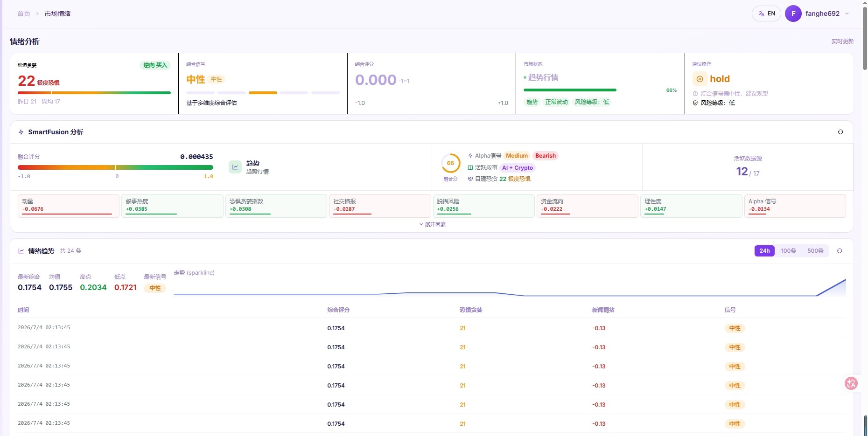868x436 pixels.
Task: Click the 新闻情绪 column header
Action: click(x=603, y=310)
